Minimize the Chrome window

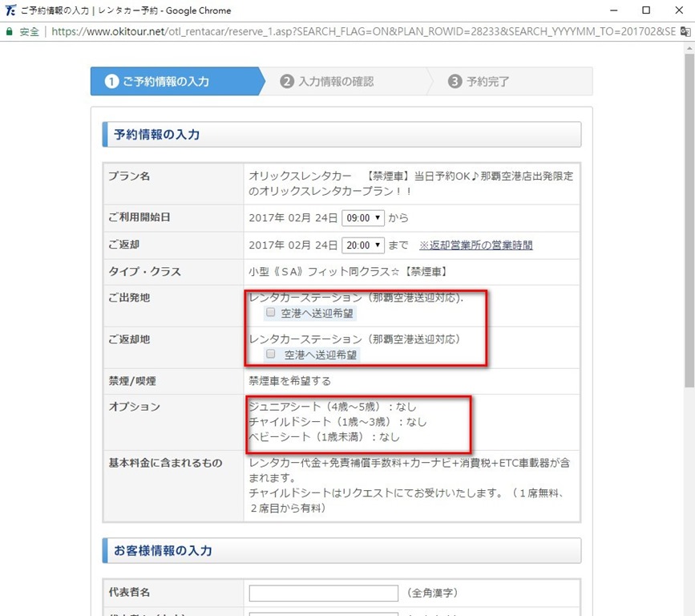click(610, 10)
